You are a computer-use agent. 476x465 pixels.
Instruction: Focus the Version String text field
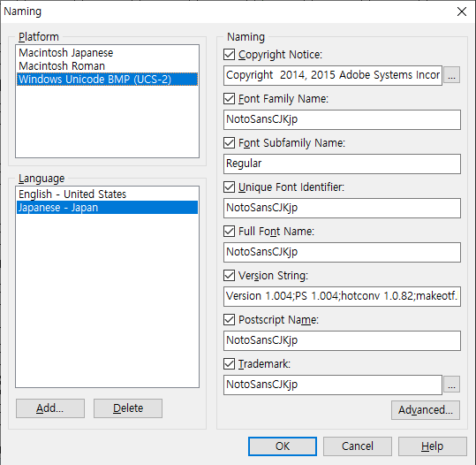342,296
